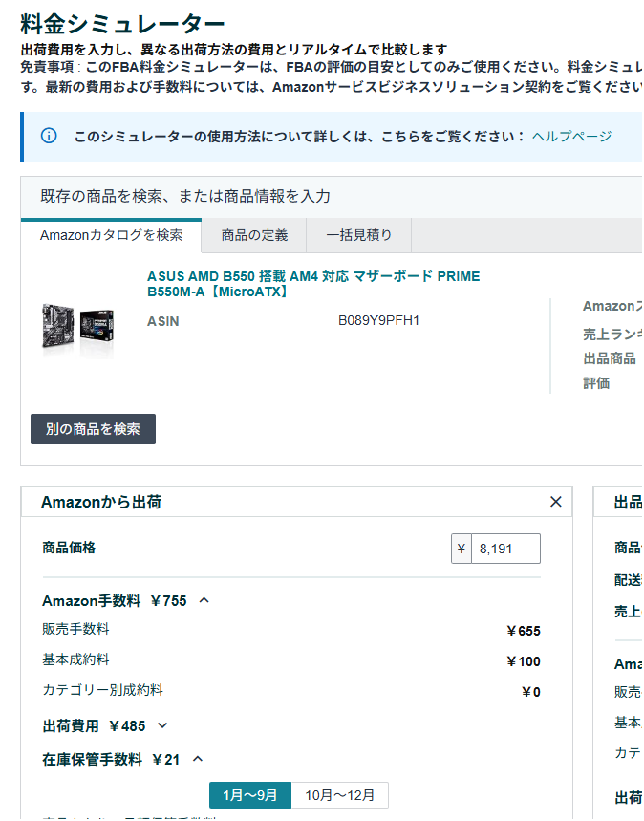Select the 10月〜12月 period toggle
644x821 pixels.
click(340, 795)
